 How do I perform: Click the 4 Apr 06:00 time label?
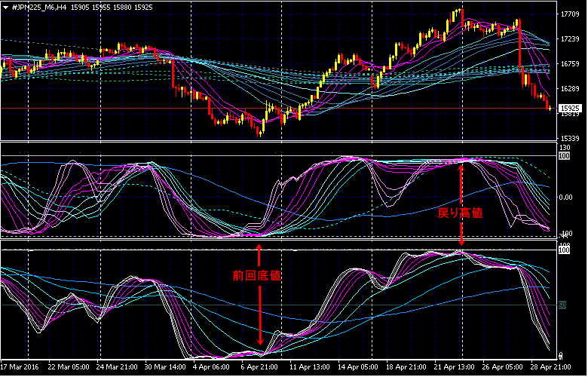(212, 366)
